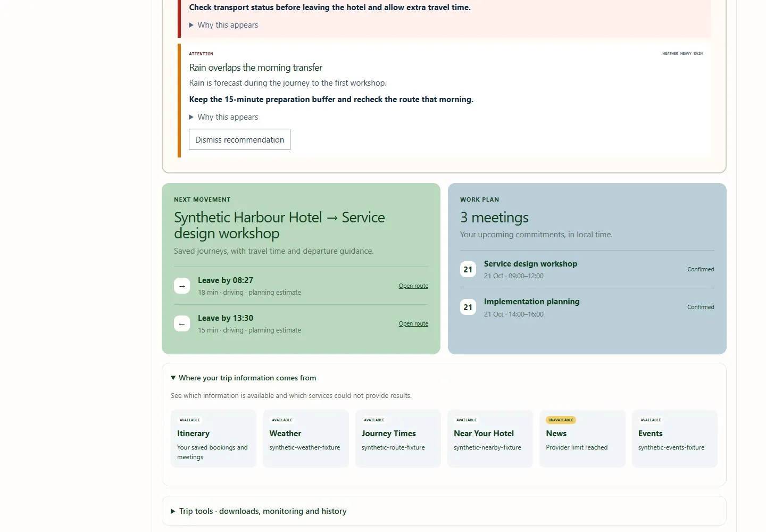Viewport: 766px width, 532px height.
Task: Collapse Where your trip information comes from
Action: (x=244, y=378)
